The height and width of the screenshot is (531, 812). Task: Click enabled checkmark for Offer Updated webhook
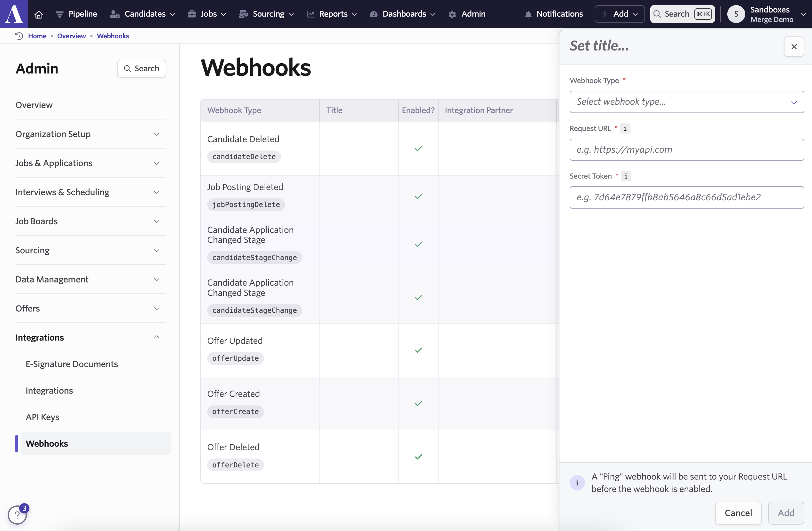point(418,350)
